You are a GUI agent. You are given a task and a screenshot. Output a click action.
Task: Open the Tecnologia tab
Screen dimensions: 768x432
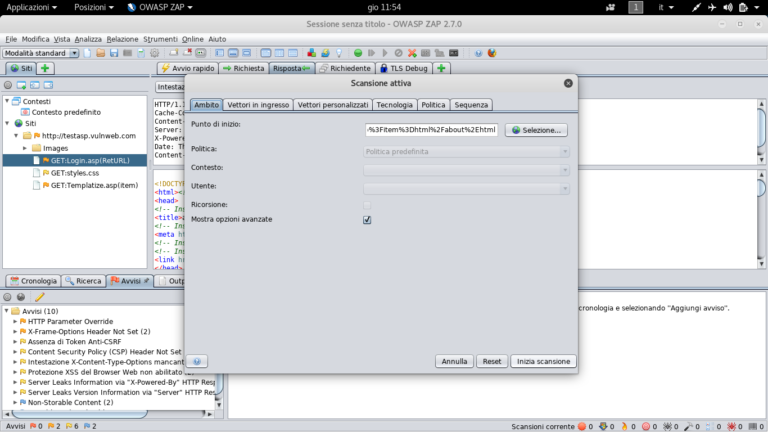(394, 104)
